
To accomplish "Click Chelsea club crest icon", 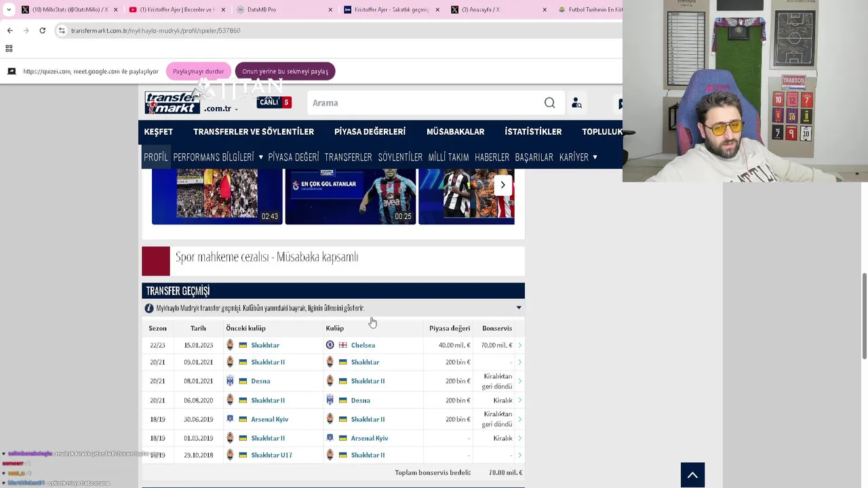I will pos(330,345).
